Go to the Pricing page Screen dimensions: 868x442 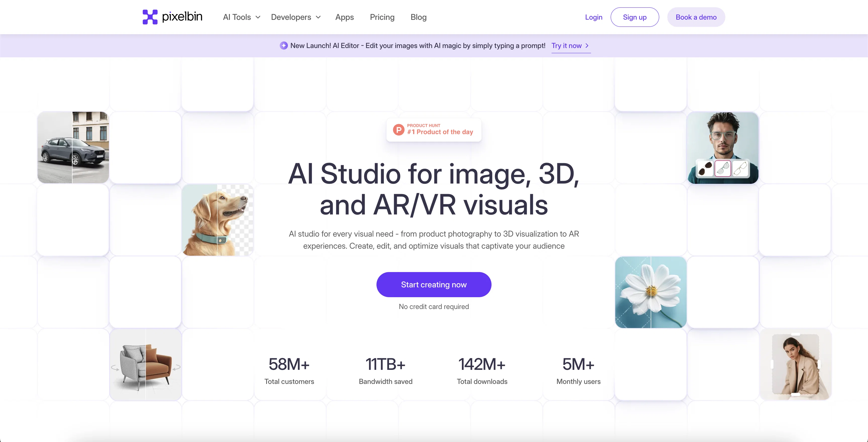(382, 17)
